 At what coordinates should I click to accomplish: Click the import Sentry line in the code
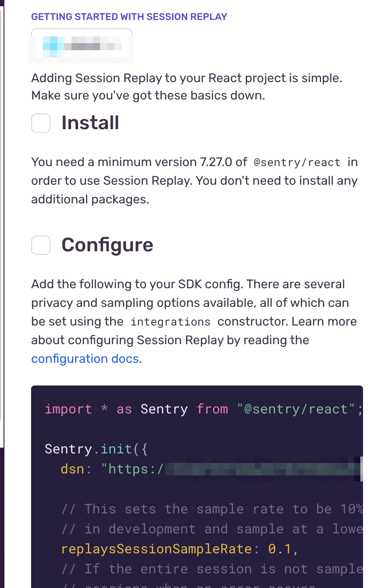click(202, 409)
